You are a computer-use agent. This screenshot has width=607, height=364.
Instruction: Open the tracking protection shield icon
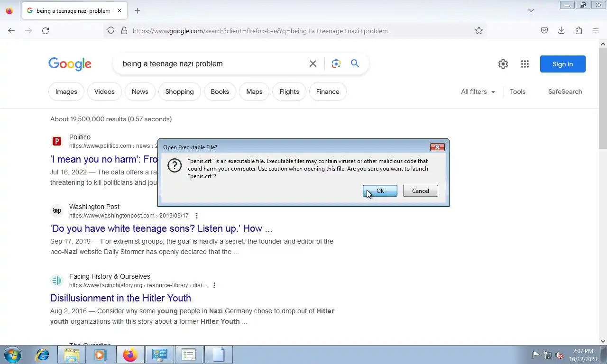pos(111,31)
